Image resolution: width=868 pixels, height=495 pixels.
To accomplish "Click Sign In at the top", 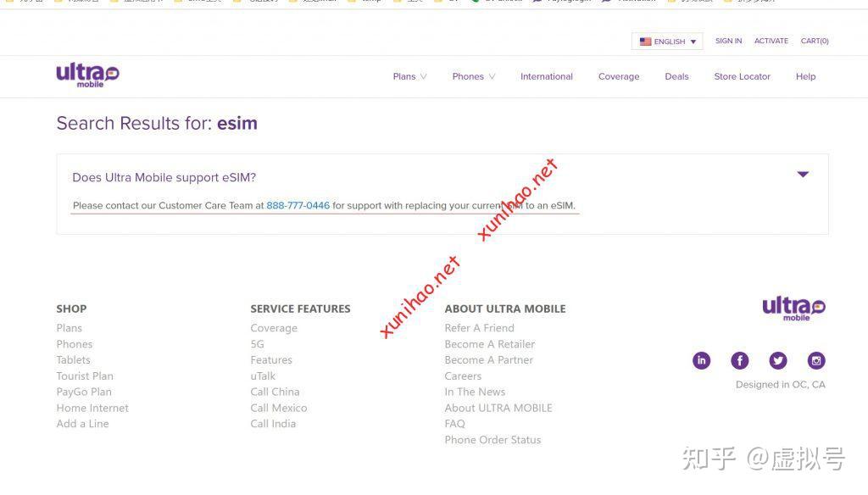I will 728,41.
